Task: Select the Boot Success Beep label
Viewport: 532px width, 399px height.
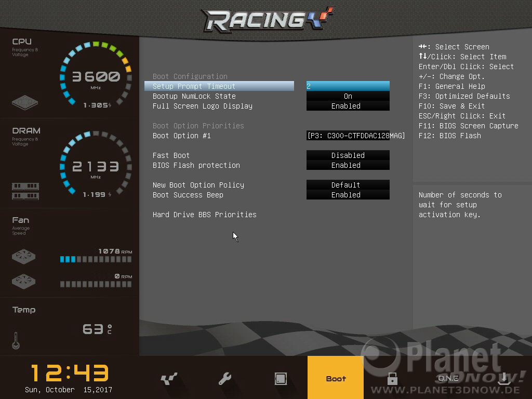Action: click(188, 195)
